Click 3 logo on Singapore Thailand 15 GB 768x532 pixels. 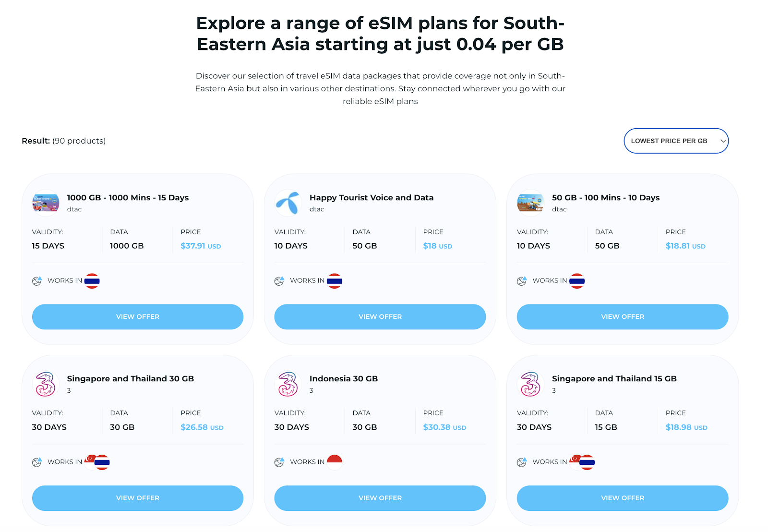[530, 384]
